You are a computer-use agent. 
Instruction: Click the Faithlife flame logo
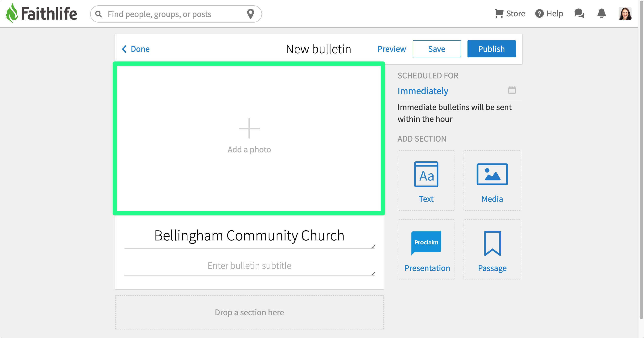pos(12,13)
